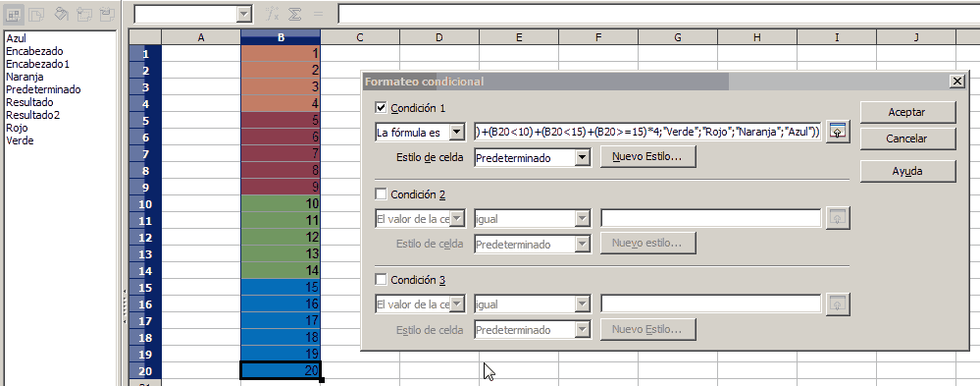
Task: Click shrink button beside Condición 1 formula
Action: coord(838,132)
